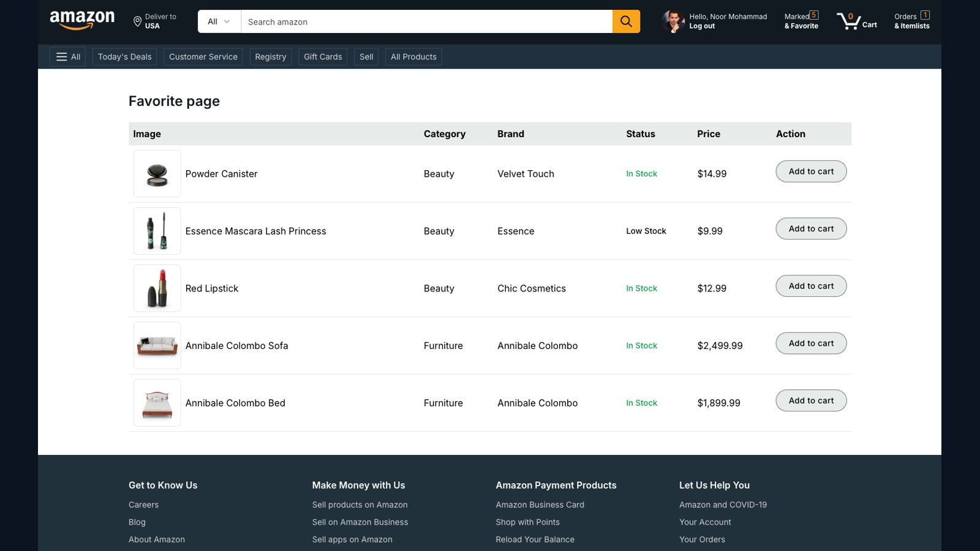Open Customer Service nav item
This screenshot has height=551, width=980.
[203, 57]
